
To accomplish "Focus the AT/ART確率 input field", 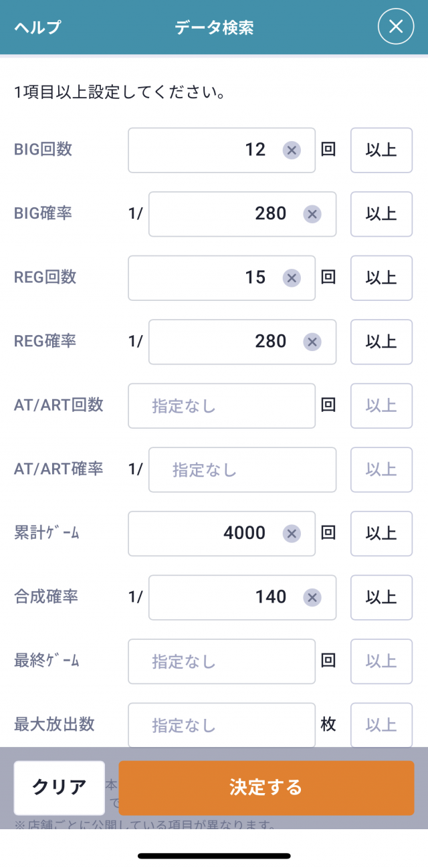I will (242, 469).
